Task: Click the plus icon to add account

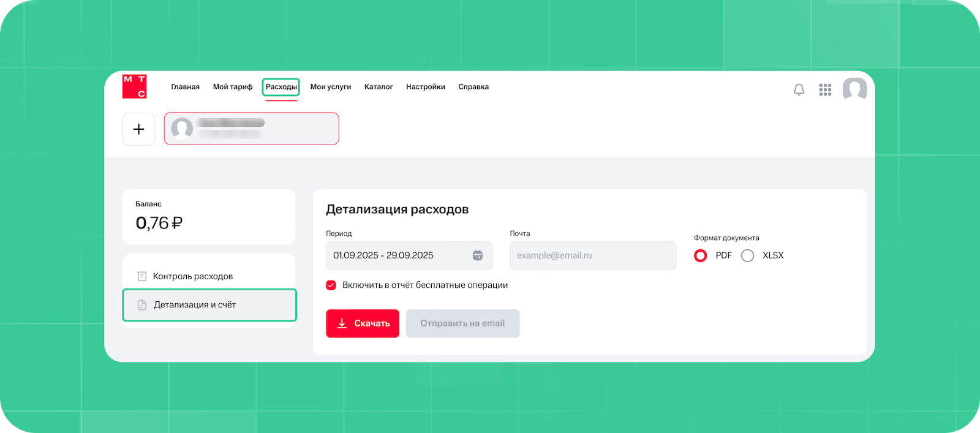Action: point(139,129)
